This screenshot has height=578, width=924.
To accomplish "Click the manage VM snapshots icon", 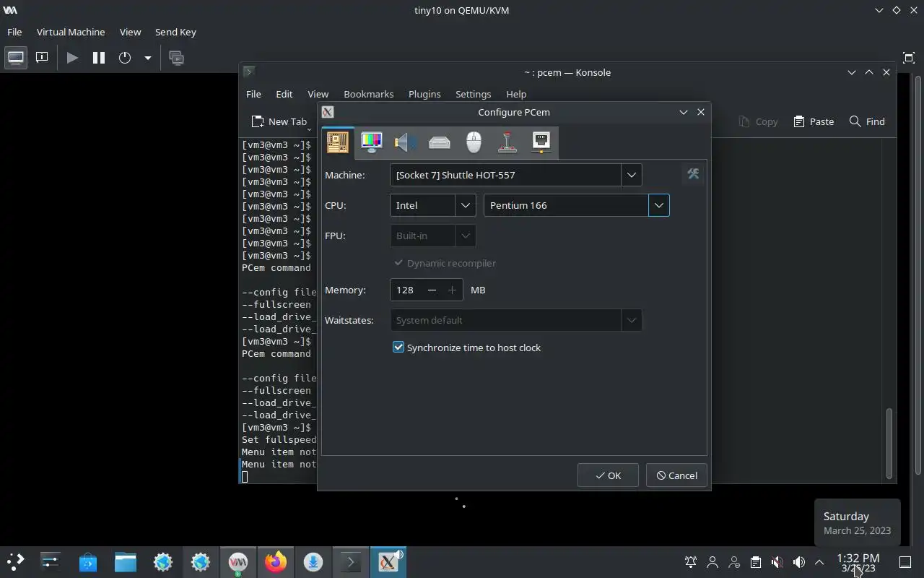I will pyautogui.click(x=176, y=58).
